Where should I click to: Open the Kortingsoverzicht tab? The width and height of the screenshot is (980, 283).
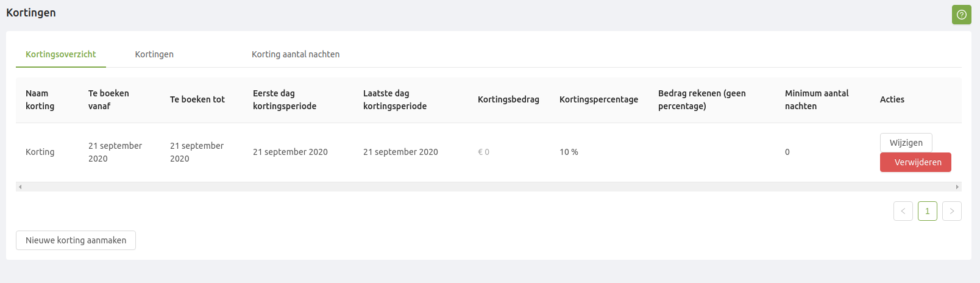click(x=61, y=54)
